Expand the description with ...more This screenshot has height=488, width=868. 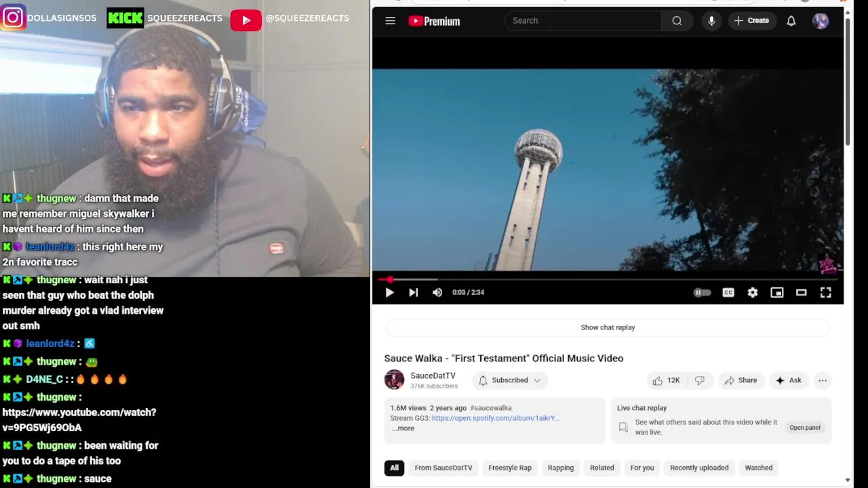point(403,428)
